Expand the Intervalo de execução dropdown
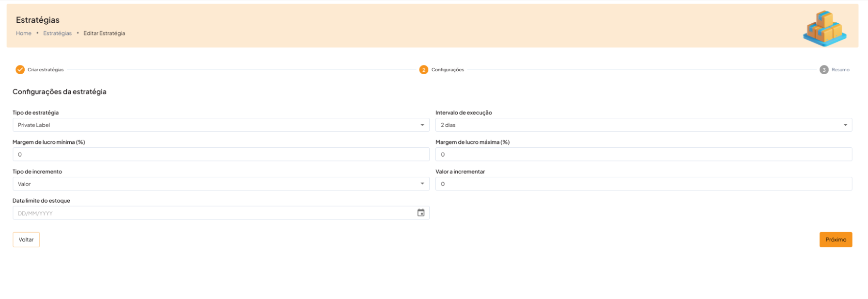This screenshot has height=299, width=868. [643, 125]
